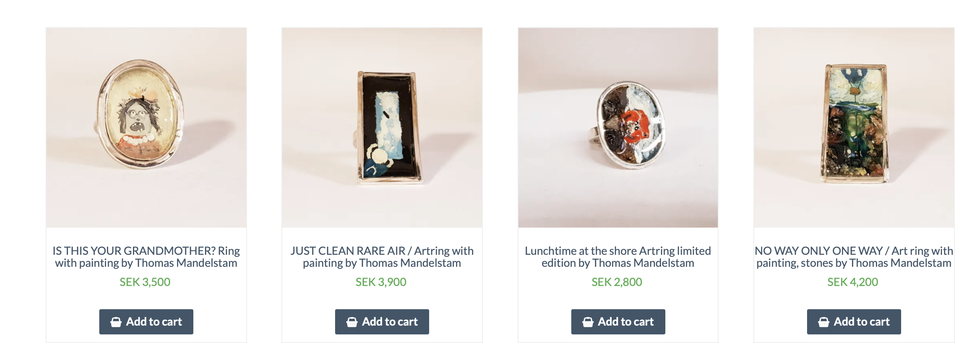Click basket icon on the Lunchtime ring's cart button
Screen dimensions: 980x360
588,322
